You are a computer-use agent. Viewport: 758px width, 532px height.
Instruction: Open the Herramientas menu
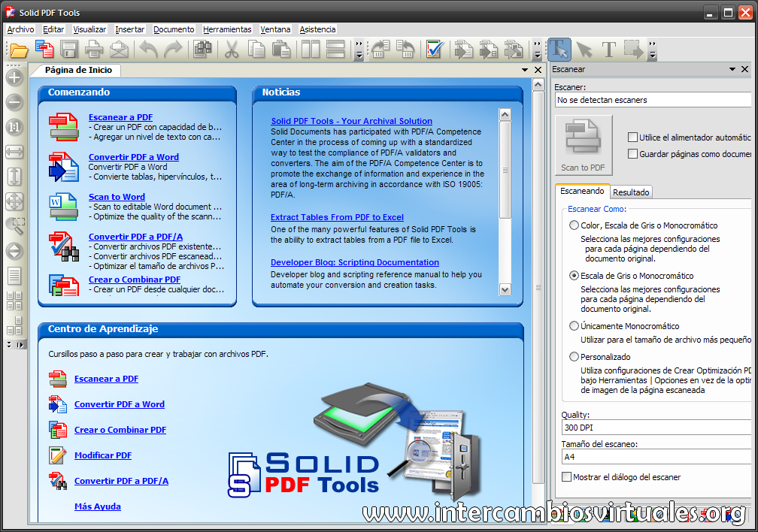tap(227, 29)
